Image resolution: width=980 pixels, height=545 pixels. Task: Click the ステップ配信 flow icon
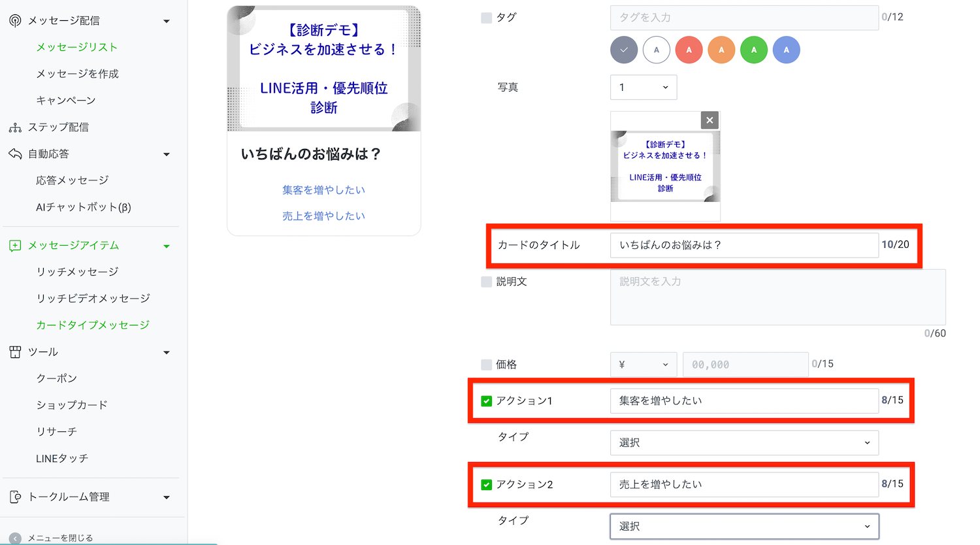[x=15, y=127]
